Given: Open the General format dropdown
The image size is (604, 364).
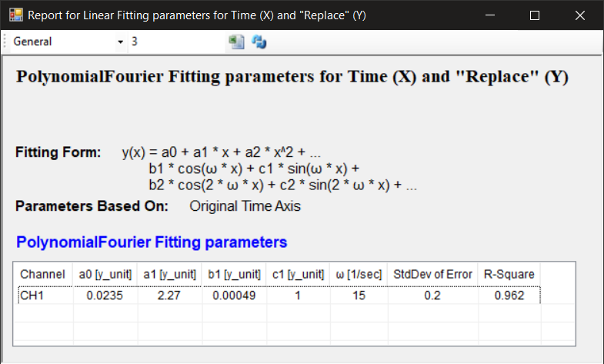Looking at the screenshot, I should click(120, 42).
